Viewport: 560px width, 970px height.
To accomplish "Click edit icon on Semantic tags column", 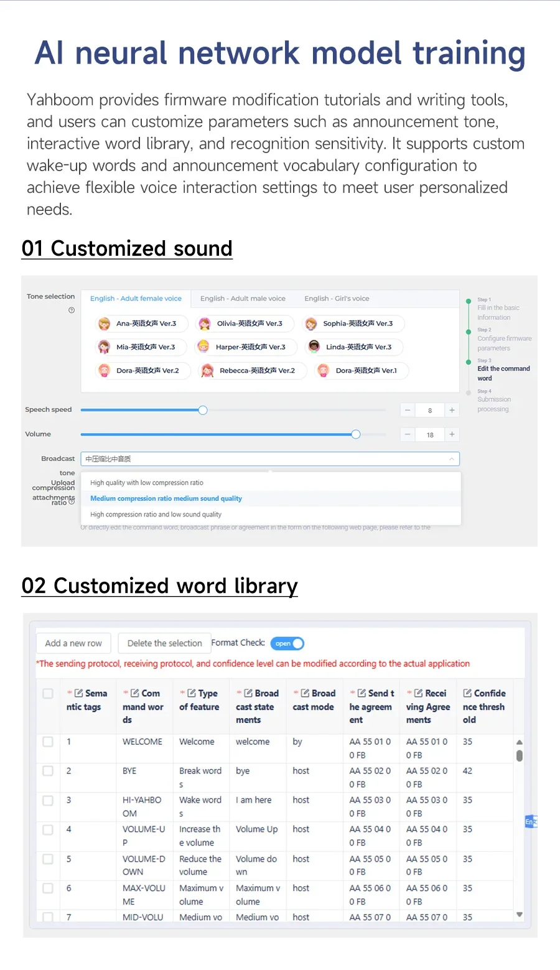I will point(79,693).
